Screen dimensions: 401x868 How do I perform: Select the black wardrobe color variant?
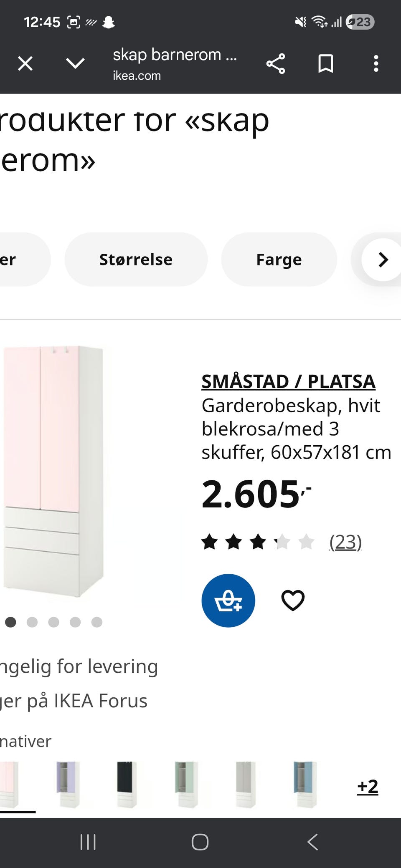pos(127,785)
